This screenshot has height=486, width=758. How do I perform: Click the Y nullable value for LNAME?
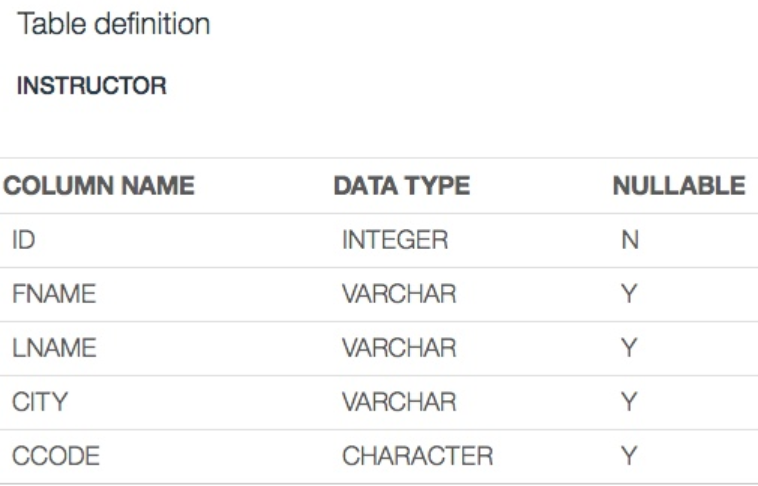(x=629, y=348)
